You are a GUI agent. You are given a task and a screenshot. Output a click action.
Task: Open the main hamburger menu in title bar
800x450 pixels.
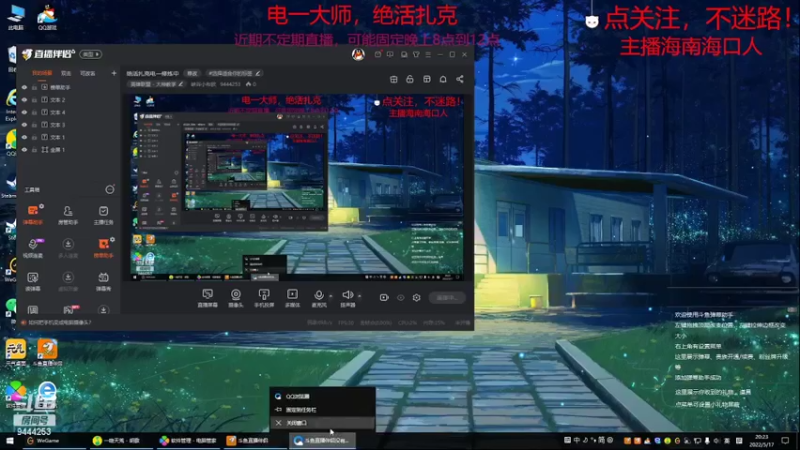pos(428,54)
